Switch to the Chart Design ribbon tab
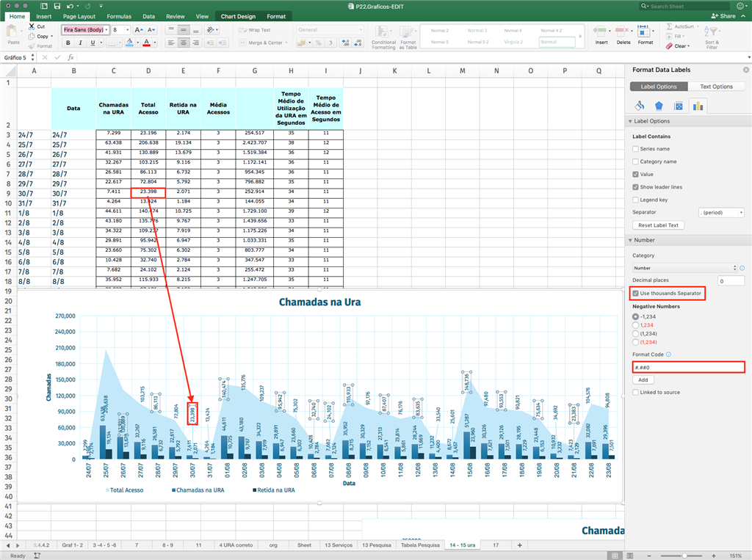The height and width of the screenshot is (560, 752). click(237, 16)
